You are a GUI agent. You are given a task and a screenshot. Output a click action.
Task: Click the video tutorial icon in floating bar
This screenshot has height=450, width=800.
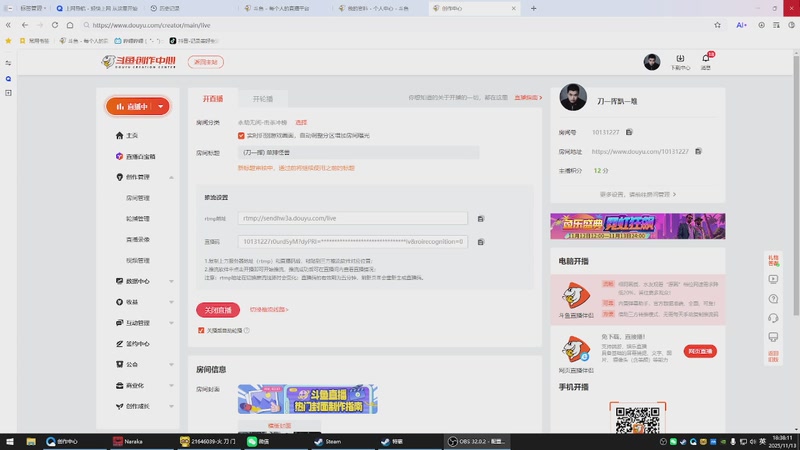coord(773,279)
